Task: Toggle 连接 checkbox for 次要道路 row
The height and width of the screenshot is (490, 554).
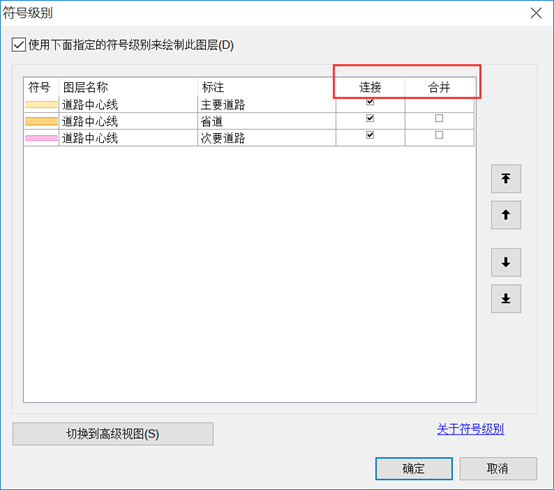Action: (370, 135)
